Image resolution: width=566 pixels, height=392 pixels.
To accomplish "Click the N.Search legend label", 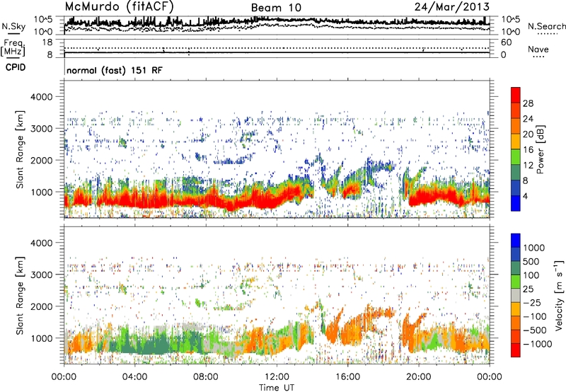I will point(546,26).
